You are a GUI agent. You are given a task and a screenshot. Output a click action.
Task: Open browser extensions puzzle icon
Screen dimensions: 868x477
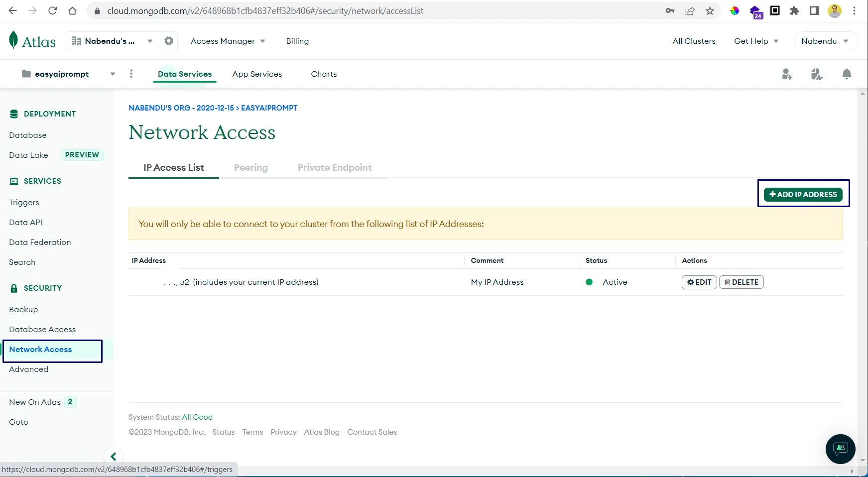(794, 10)
